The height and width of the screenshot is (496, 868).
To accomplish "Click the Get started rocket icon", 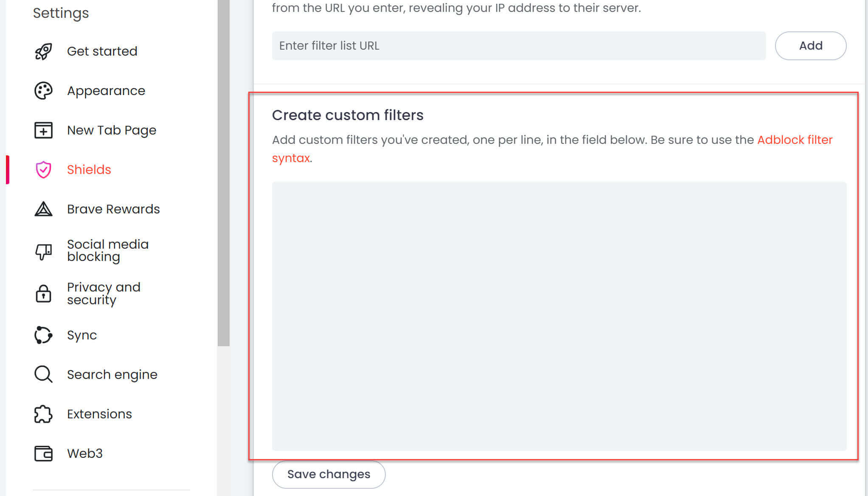I will (x=43, y=51).
